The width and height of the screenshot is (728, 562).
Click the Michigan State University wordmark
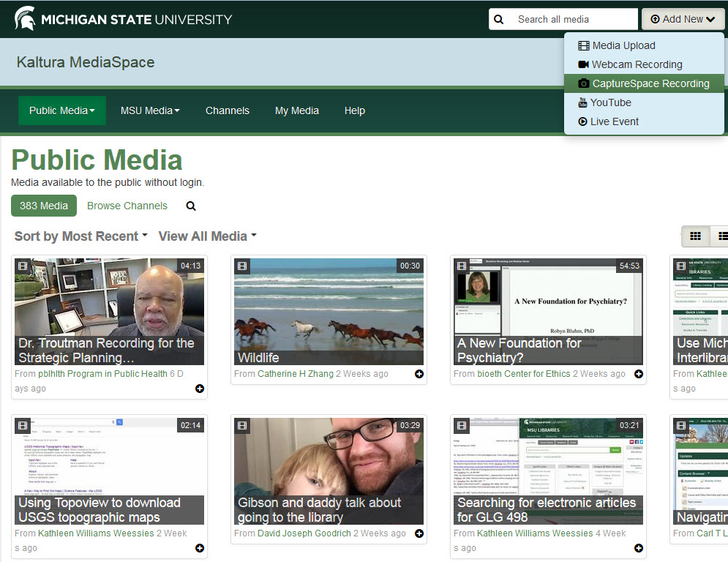coord(137,20)
